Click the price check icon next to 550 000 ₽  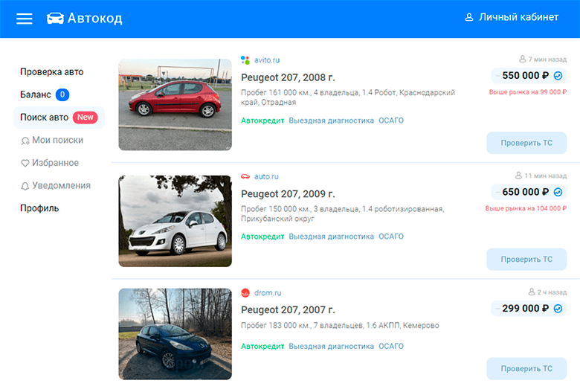[x=558, y=76]
